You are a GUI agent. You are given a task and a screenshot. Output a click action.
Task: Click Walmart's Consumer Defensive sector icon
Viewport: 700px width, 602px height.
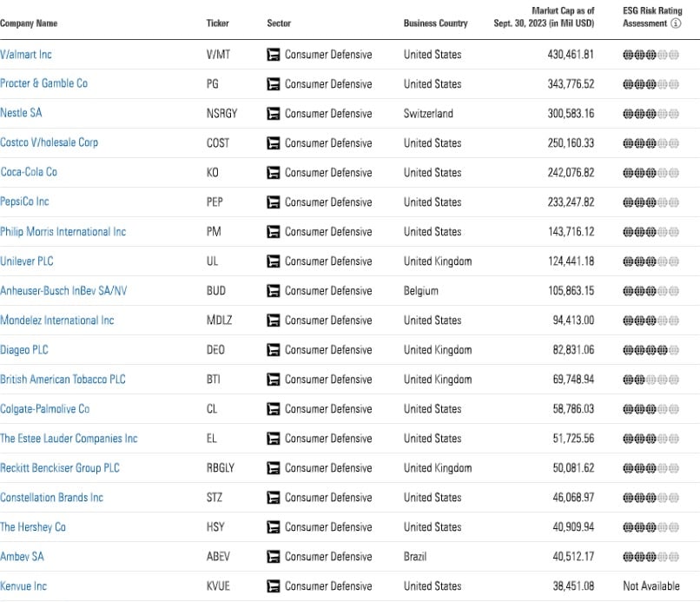click(274, 55)
